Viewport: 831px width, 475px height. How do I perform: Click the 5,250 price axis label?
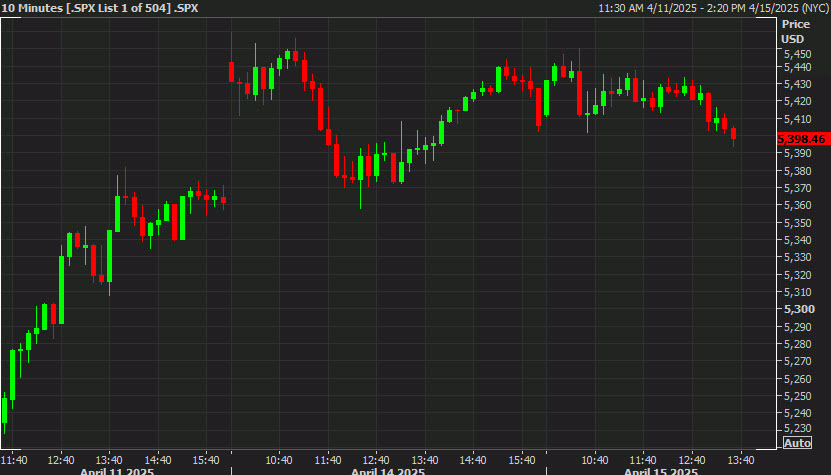coord(798,396)
